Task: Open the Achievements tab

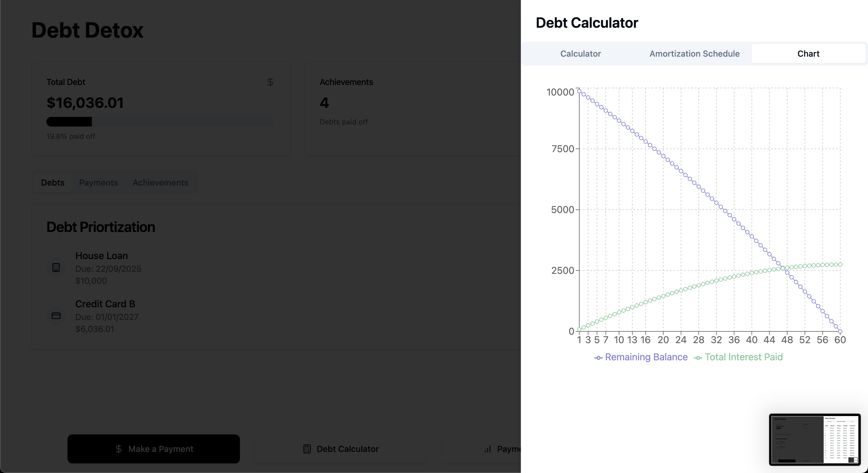Action: click(x=160, y=183)
